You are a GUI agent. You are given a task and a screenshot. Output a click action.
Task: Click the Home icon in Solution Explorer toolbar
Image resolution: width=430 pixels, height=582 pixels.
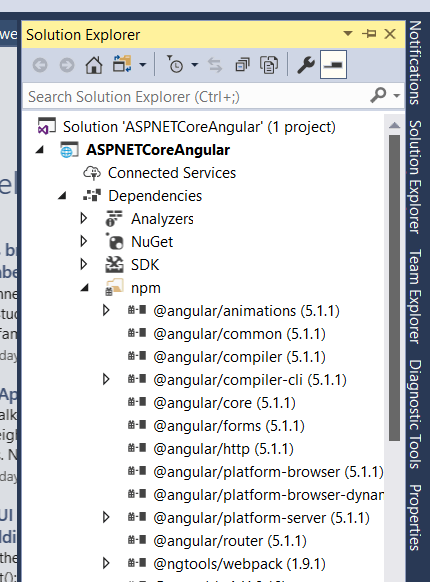tap(94, 65)
